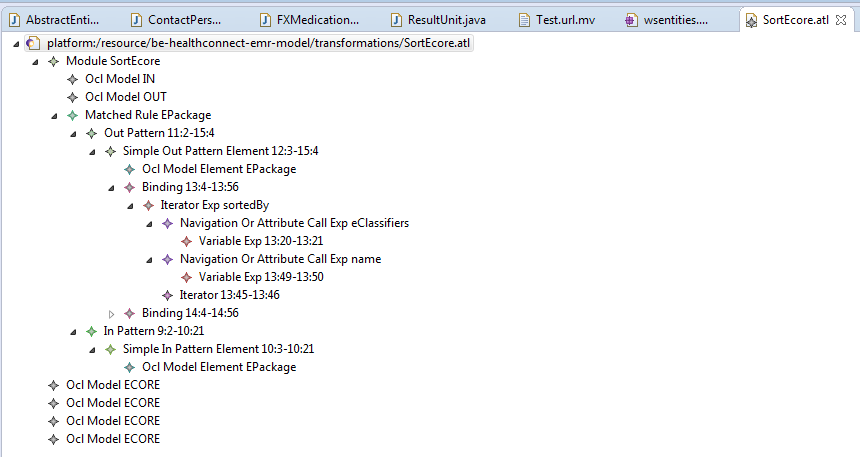Click the wsentities tab icon
Image resolution: width=860 pixels, height=457 pixels.
click(x=631, y=21)
